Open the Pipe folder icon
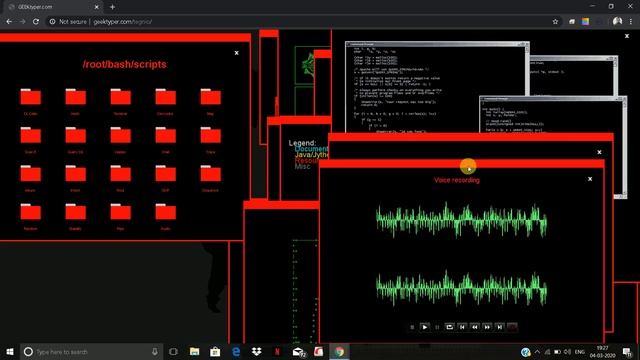 (120, 212)
